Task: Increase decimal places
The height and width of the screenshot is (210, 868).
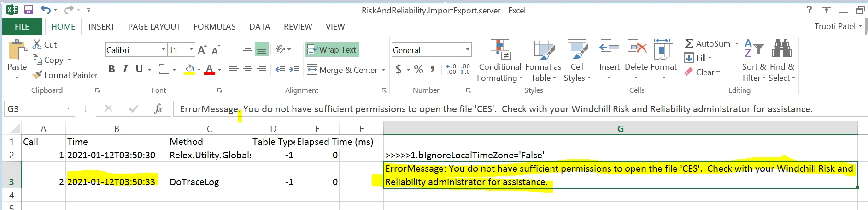Action: 452,70
